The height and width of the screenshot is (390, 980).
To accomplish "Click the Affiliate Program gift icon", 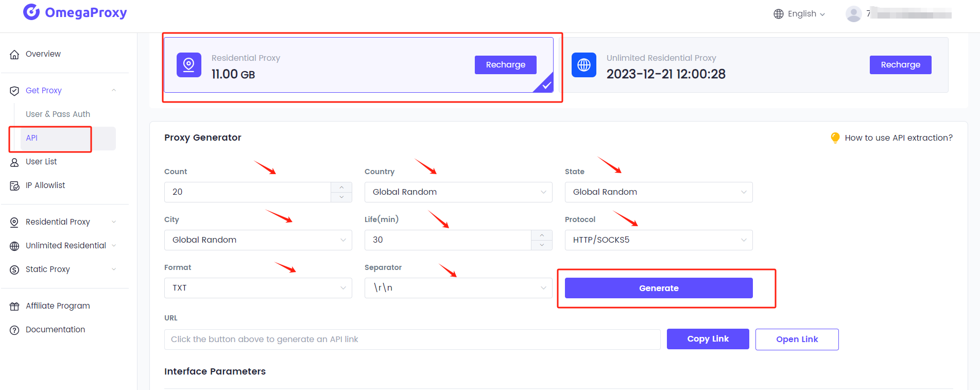I will pyautogui.click(x=14, y=307).
